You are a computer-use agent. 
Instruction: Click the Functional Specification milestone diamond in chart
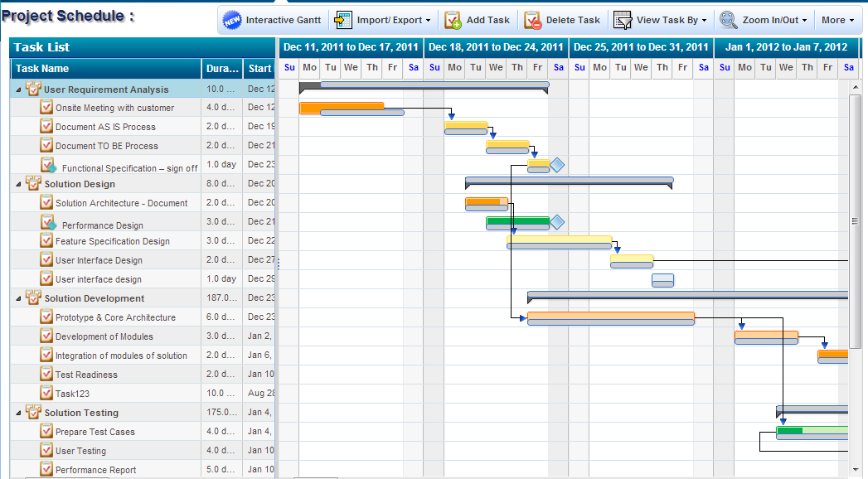pyautogui.click(x=557, y=165)
